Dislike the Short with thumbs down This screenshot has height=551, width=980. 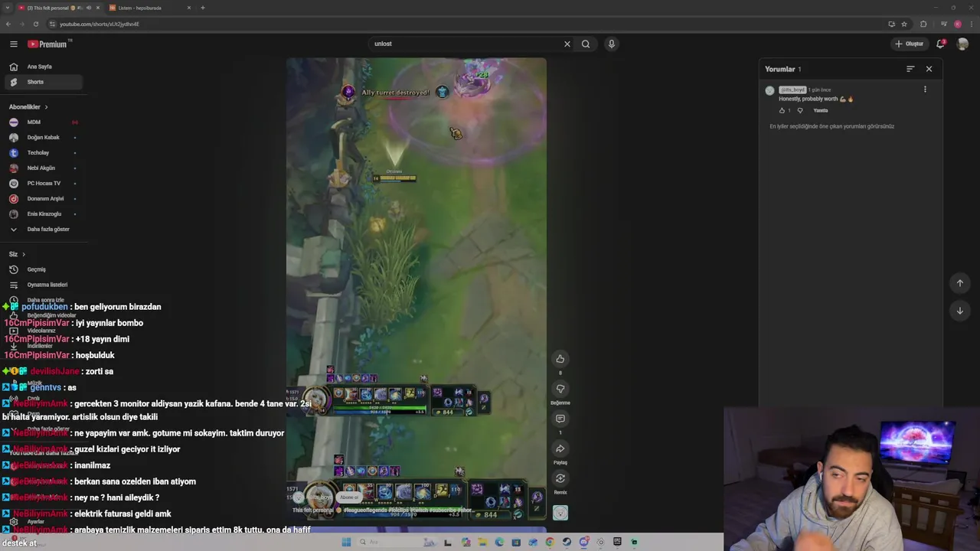[560, 389]
